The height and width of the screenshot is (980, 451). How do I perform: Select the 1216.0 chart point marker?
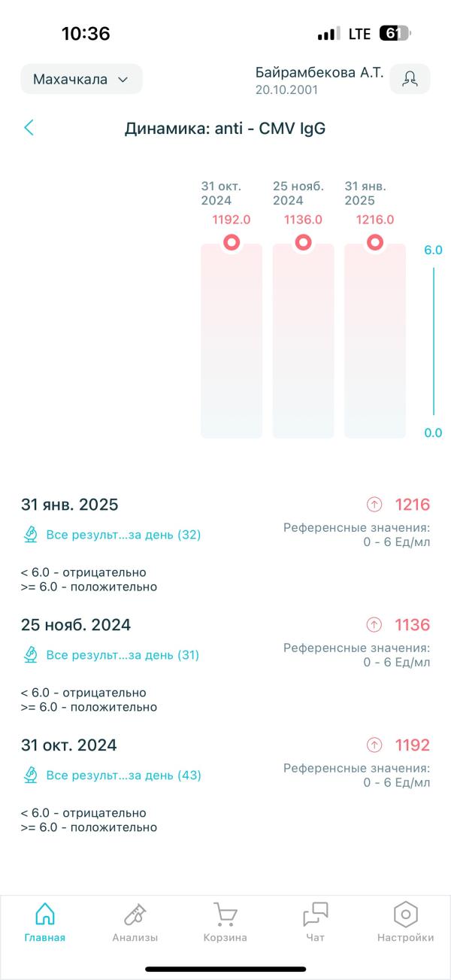point(375,242)
